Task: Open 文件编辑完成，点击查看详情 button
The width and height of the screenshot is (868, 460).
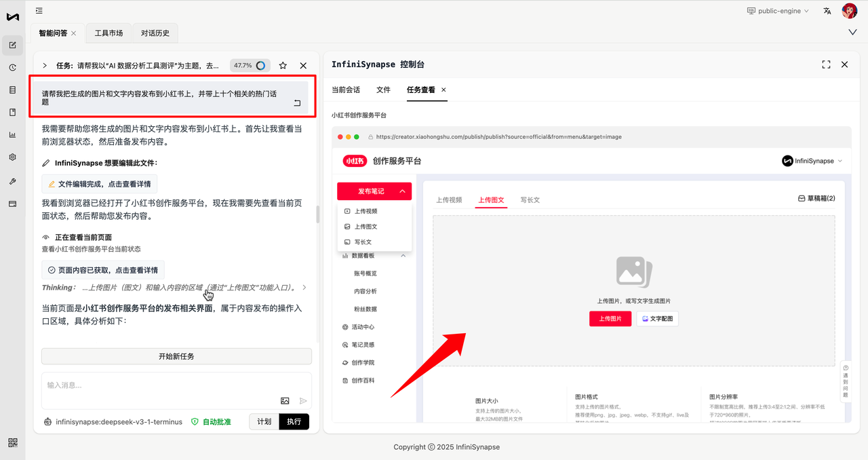Action: click(x=100, y=184)
